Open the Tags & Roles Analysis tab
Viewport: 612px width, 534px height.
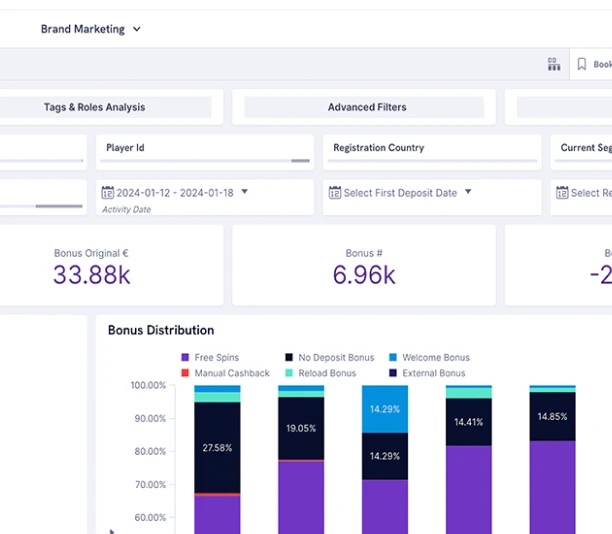coord(94,107)
